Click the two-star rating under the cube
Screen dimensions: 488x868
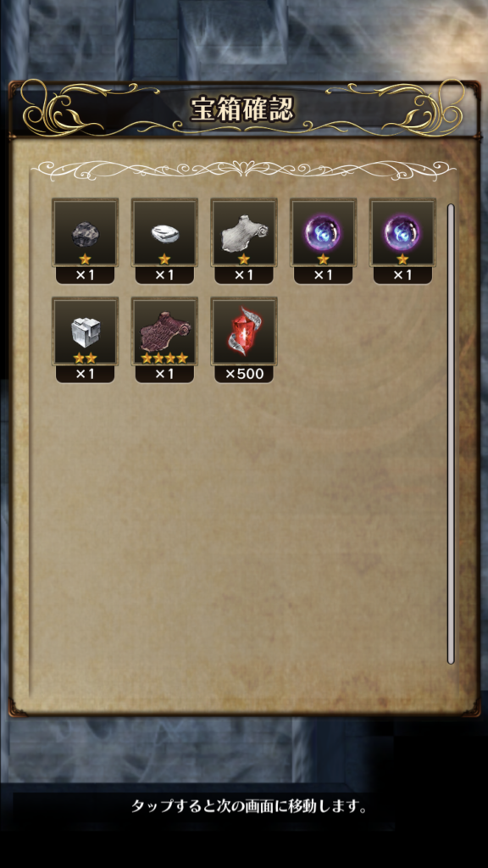pos(85,359)
